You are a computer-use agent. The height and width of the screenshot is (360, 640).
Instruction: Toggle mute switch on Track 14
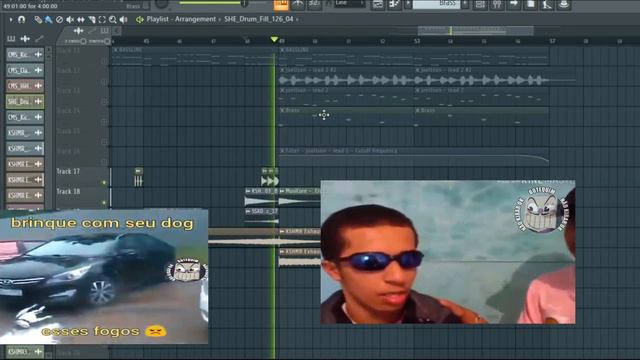104,122
